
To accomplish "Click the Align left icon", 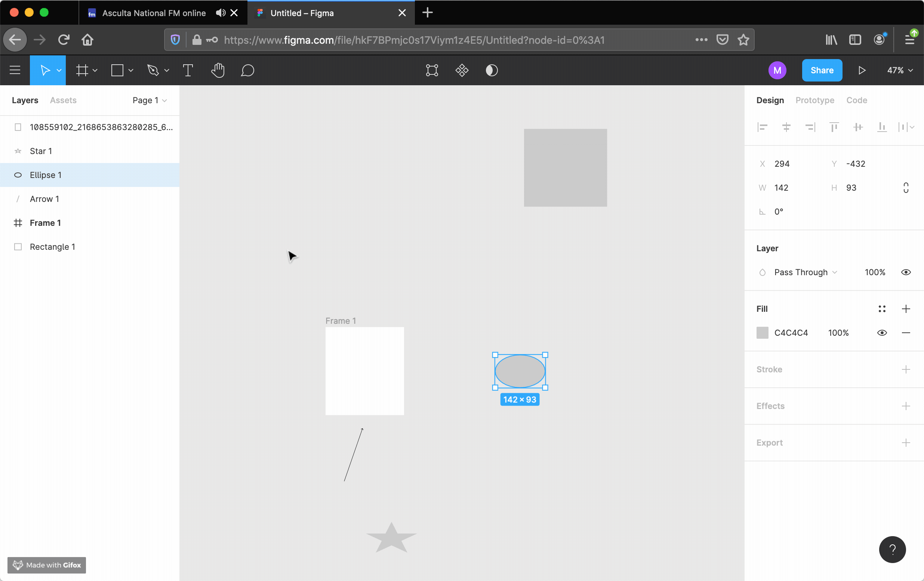I will coord(763,127).
